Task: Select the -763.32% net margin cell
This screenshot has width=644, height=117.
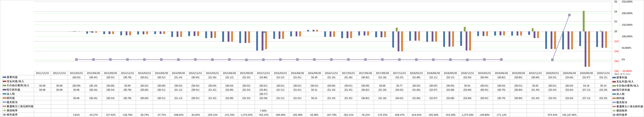Action: pyautogui.click(x=263, y=115)
